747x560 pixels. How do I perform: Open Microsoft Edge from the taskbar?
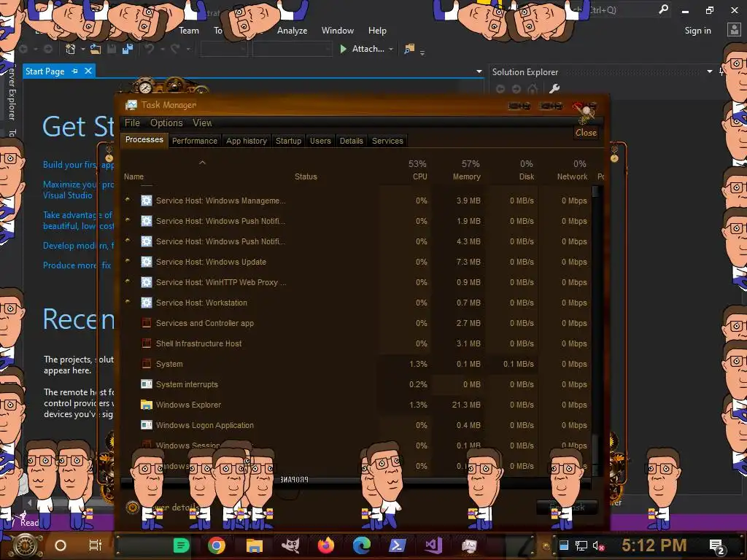(x=362, y=545)
